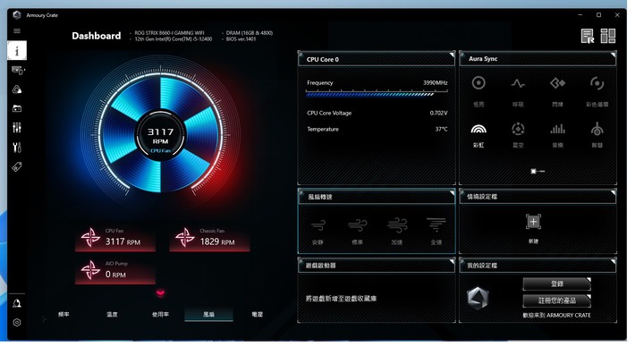Open the price tag deals icon in the sidebar
Viewport: 644px width, 347px height.
coord(17,166)
